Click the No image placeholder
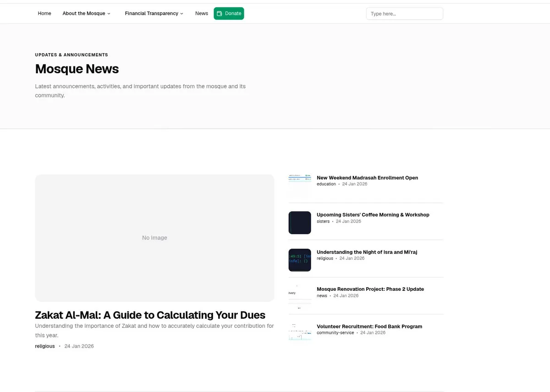 [x=154, y=238]
